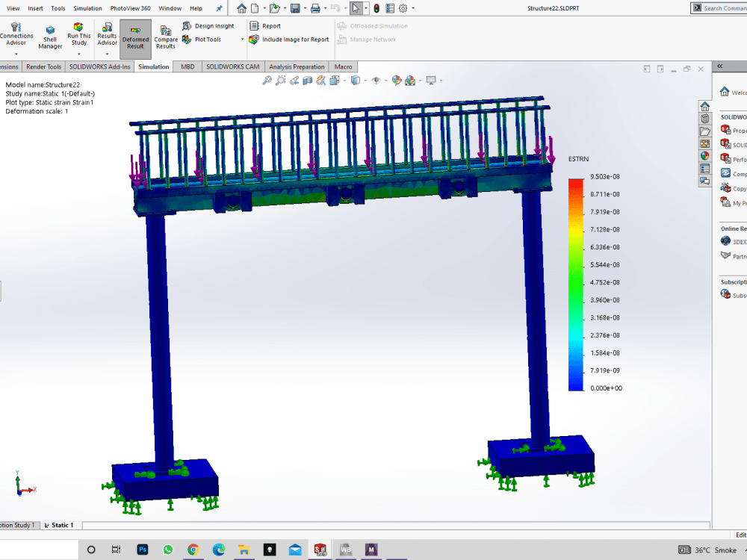Open the Section View tool
Viewport: 747px width, 560px height.
[306, 80]
